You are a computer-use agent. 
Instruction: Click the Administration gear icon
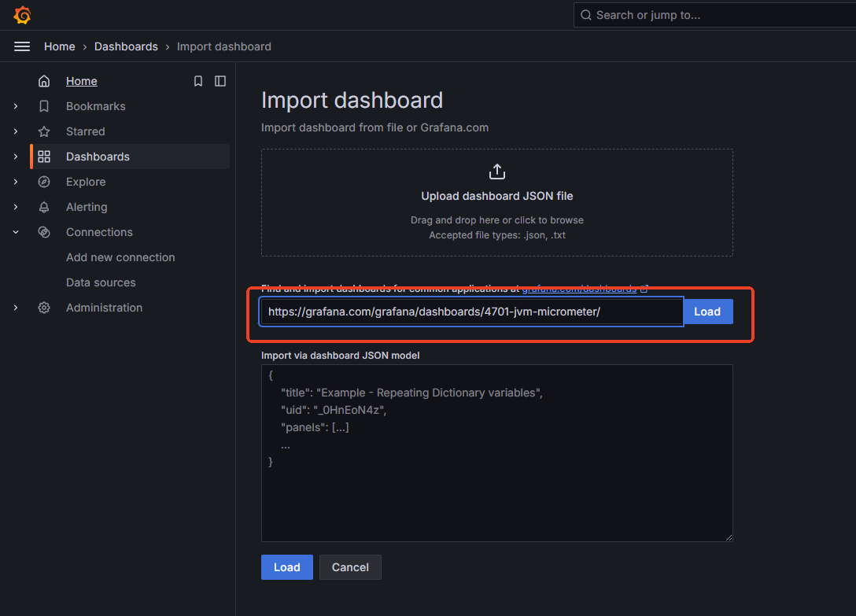tap(44, 308)
